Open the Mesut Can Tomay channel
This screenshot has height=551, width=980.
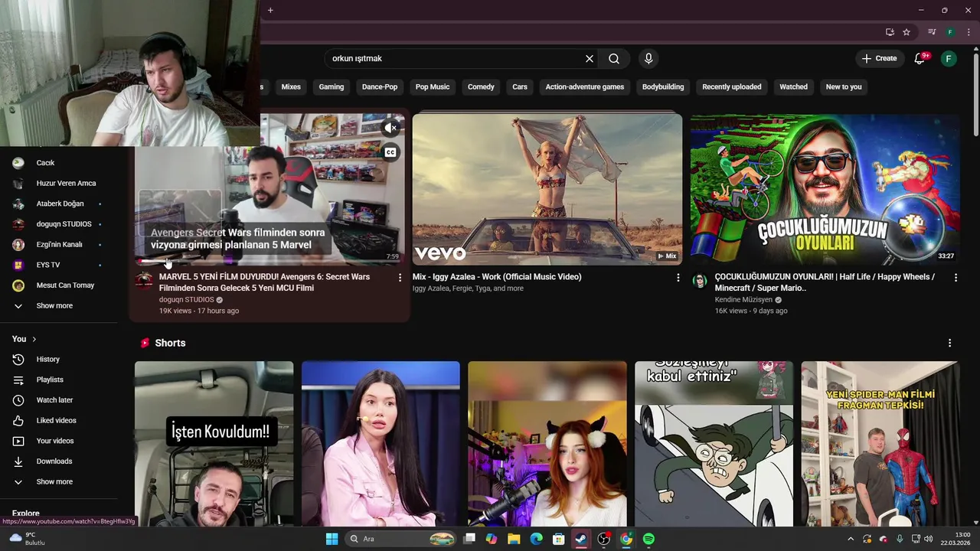tap(64, 285)
